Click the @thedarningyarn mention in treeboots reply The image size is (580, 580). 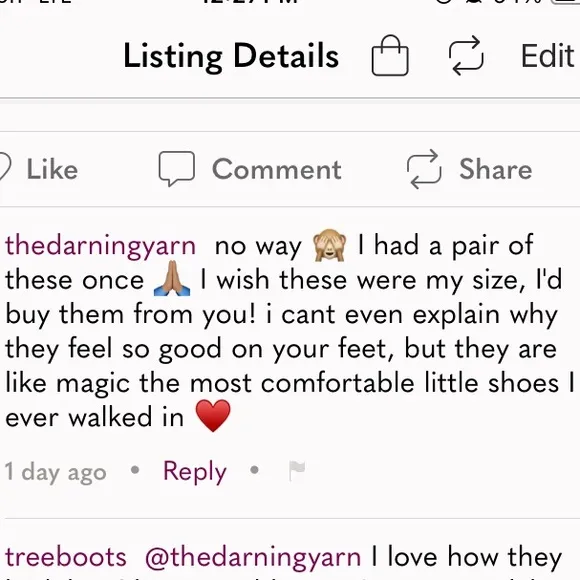253,558
